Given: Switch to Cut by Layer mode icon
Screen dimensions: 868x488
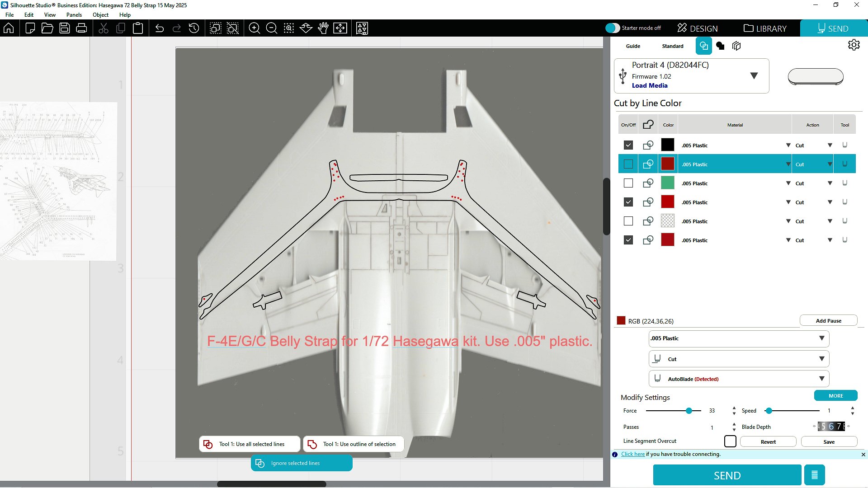Looking at the screenshot, I should [736, 46].
